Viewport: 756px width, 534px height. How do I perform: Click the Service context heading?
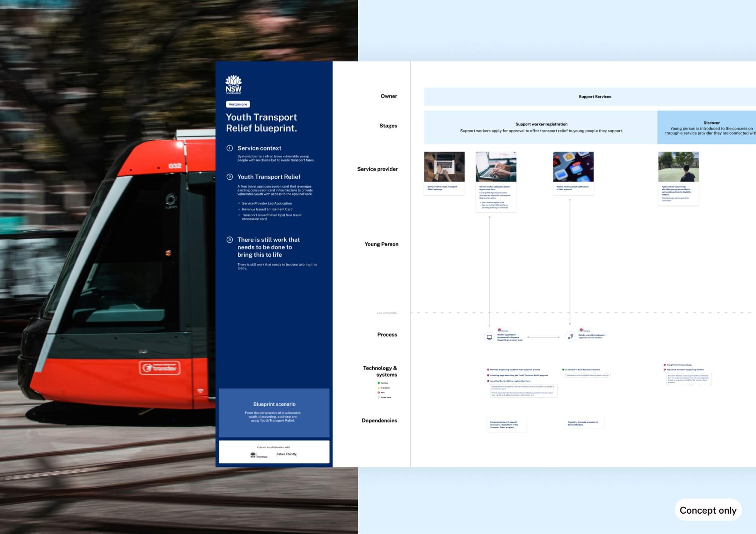[x=259, y=148]
